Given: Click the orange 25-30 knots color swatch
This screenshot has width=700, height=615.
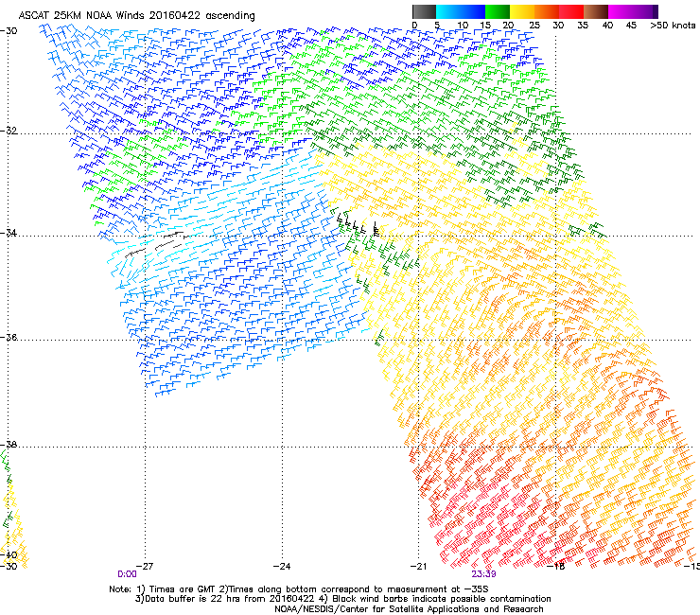Looking at the screenshot, I should tap(547, 11).
